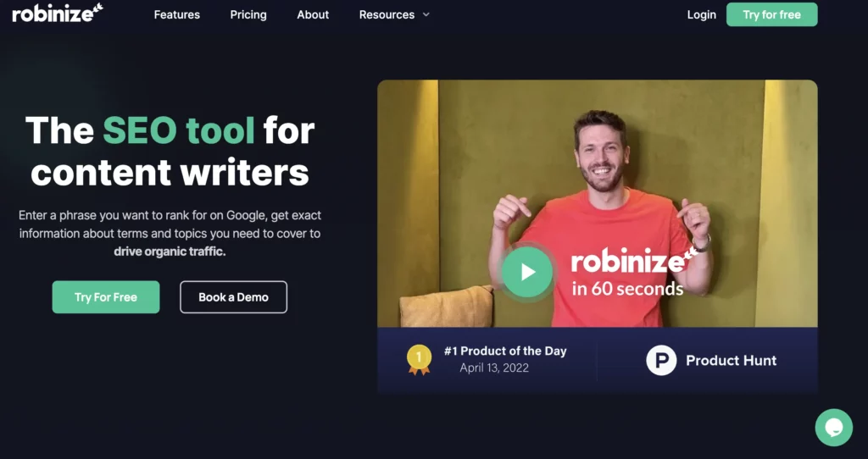Click the '#1 Product of the Day' text
Viewport: 868px width, 459px height.
pos(505,351)
